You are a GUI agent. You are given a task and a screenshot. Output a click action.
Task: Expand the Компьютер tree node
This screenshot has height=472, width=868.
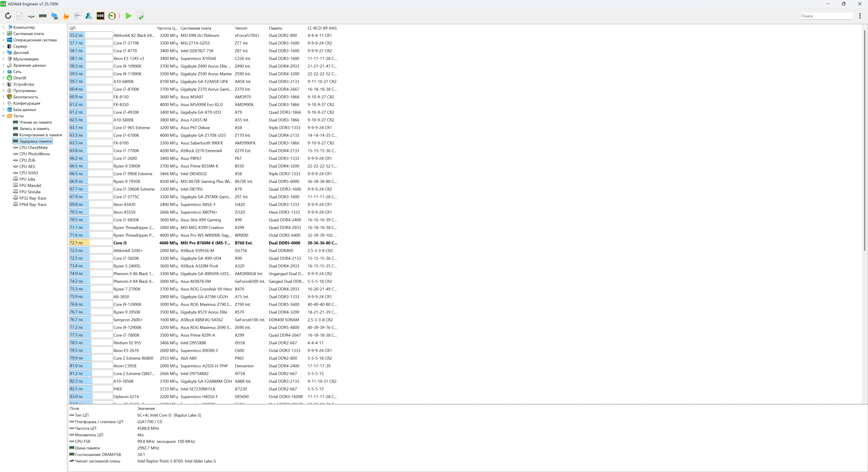3,27
